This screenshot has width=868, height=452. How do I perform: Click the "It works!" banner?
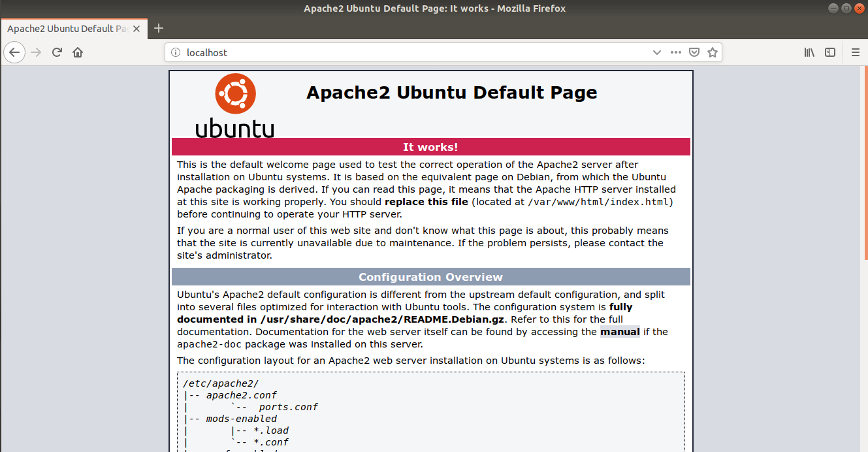[430, 147]
